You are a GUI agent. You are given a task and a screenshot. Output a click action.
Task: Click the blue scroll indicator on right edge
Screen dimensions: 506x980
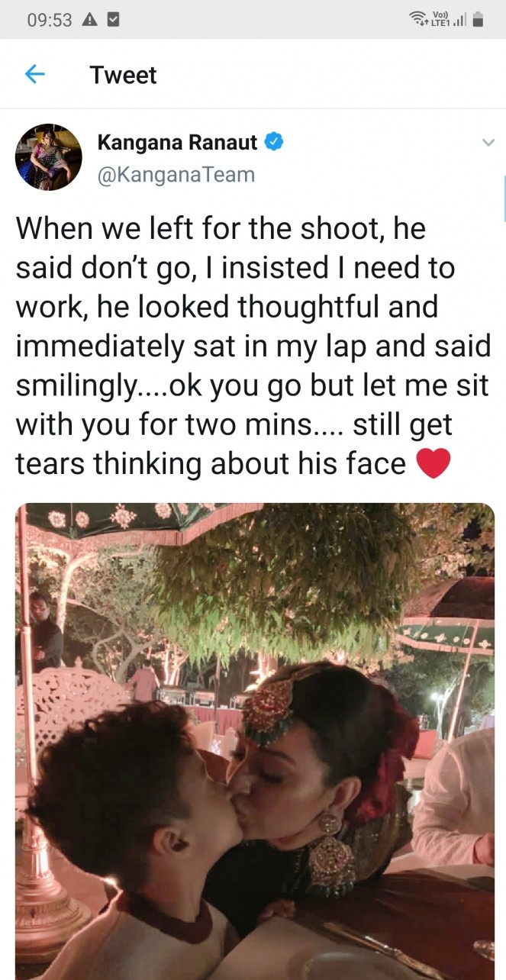[x=504, y=197]
